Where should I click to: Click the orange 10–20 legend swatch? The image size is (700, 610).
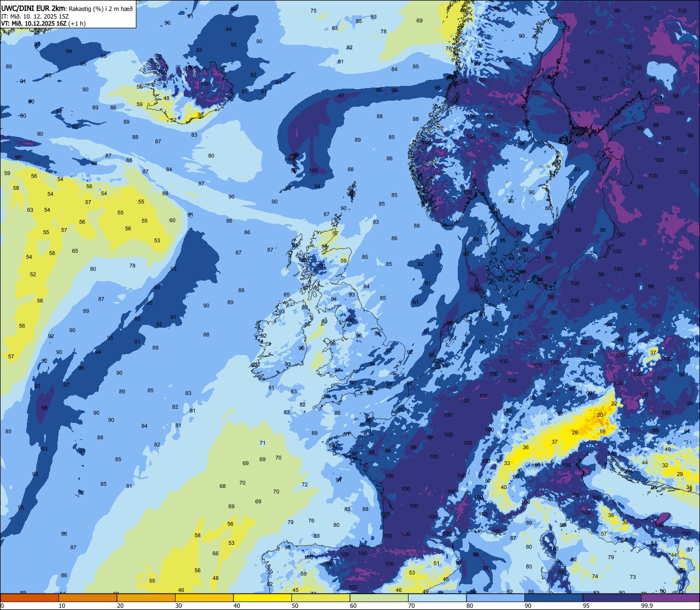(x=87, y=597)
